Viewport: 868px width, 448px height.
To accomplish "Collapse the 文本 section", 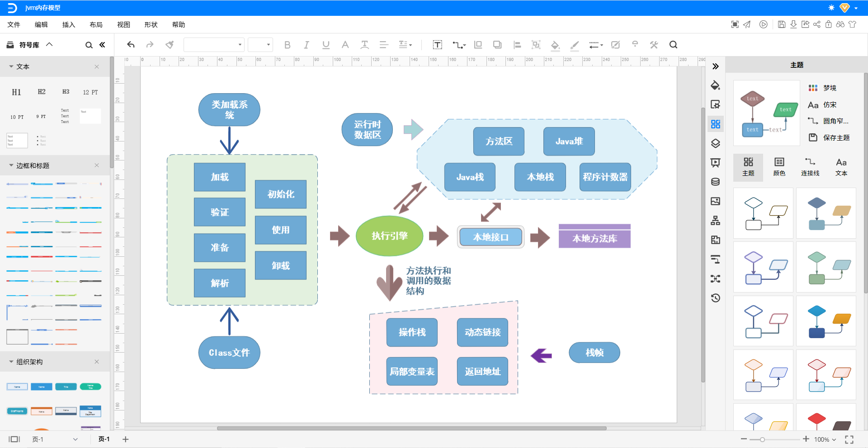I will point(11,66).
